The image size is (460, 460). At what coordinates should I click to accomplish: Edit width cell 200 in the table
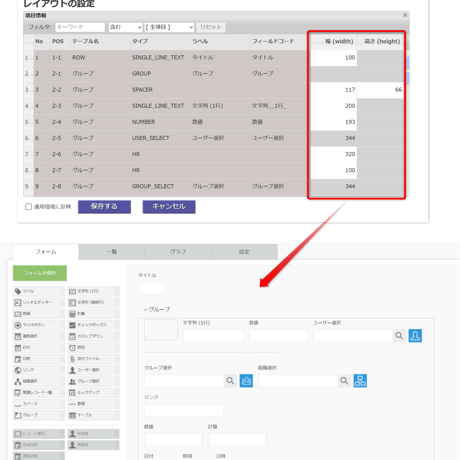[x=334, y=106]
